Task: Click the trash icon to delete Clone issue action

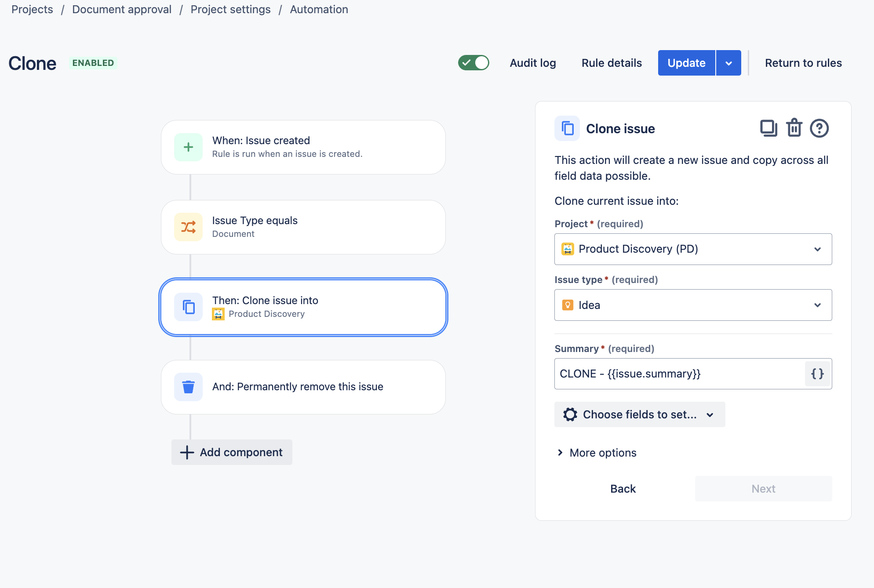Action: pos(794,128)
